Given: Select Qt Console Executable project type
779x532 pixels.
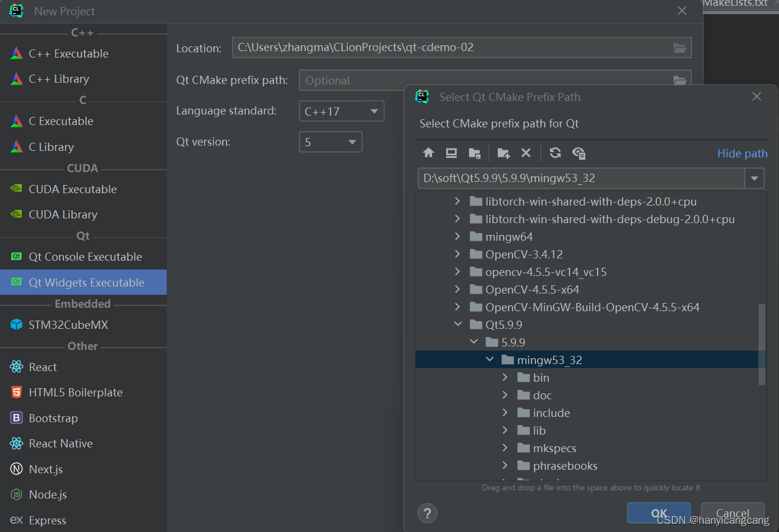Looking at the screenshot, I should (85, 257).
